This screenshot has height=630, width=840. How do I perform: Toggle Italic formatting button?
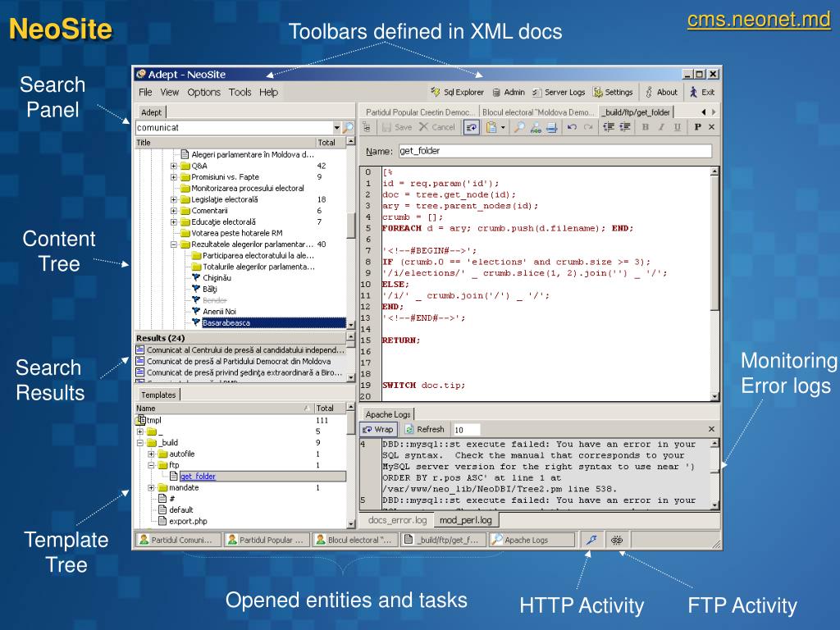coord(662,127)
